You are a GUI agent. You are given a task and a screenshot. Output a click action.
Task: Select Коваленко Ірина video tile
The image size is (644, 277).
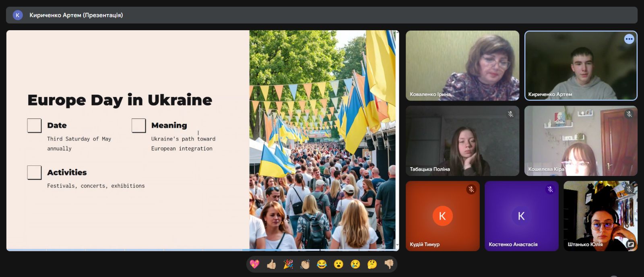(x=462, y=65)
